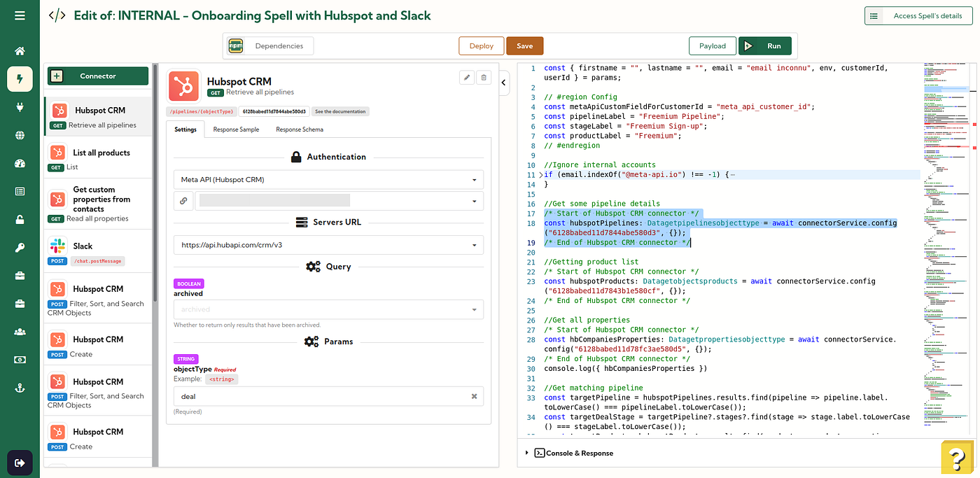Screen dimensions: 980x478
Task: Expand the Console & Response section
Action: tap(573, 453)
